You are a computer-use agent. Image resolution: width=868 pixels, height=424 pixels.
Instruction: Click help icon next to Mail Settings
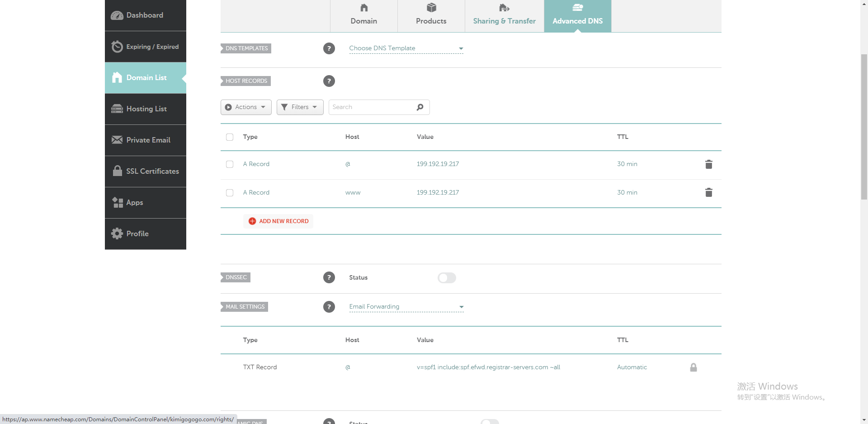329,307
